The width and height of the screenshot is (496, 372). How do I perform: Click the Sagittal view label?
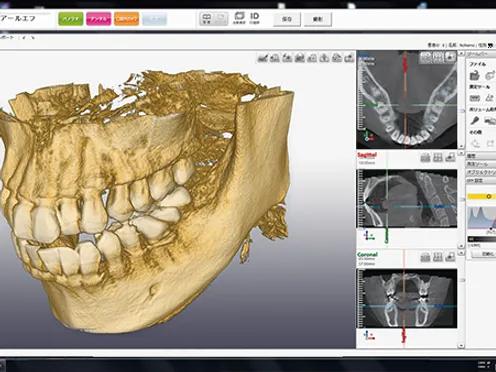[367, 155]
